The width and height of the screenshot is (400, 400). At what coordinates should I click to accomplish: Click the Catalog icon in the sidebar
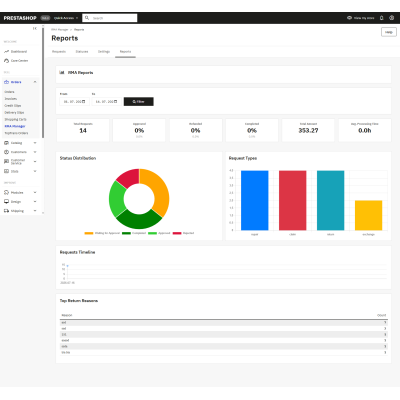click(6, 143)
